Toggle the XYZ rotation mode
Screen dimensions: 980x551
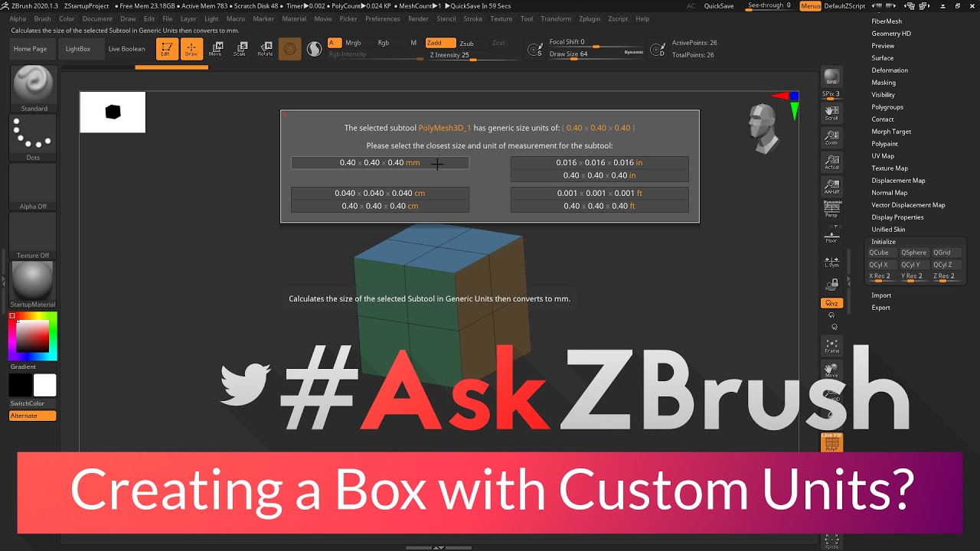coord(831,304)
